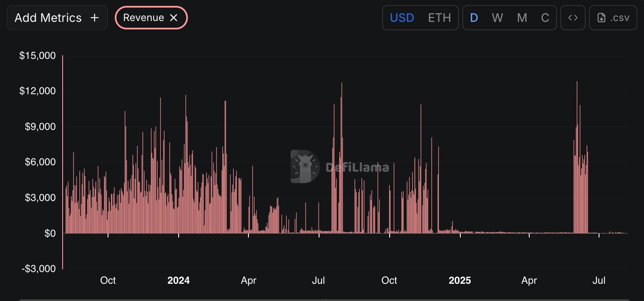This screenshot has width=644, height=301.
Task: Click the $15,000 y-axis label
Action: (37, 55)
